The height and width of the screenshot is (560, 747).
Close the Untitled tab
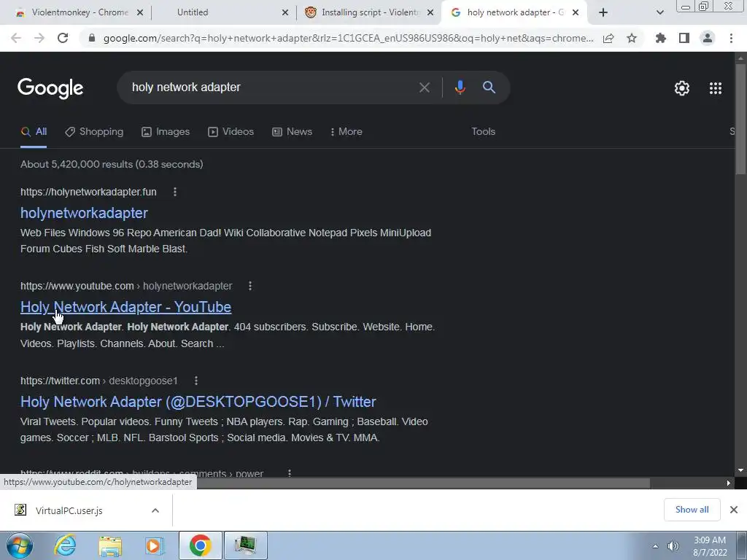[x=285, y=12]
